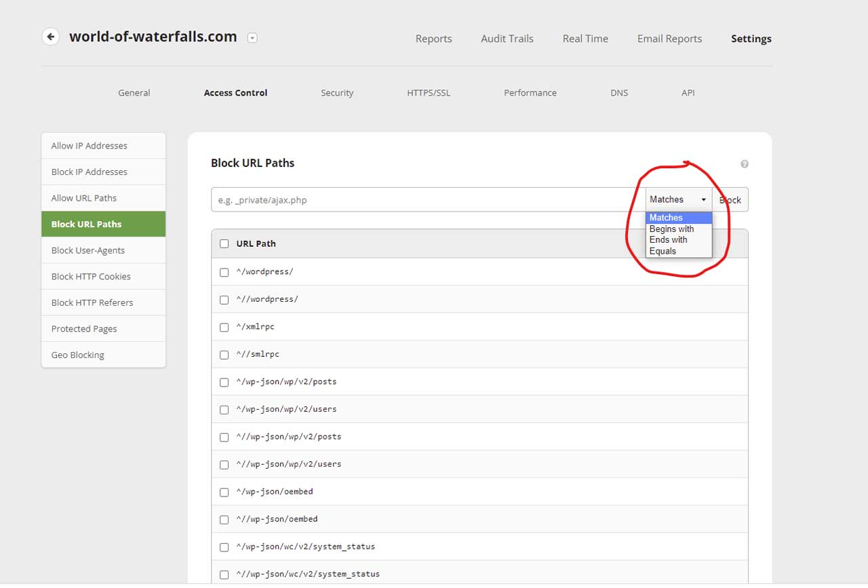Open Block User-Agents in sidebar

pyautogui.click(x=104, y=250)
